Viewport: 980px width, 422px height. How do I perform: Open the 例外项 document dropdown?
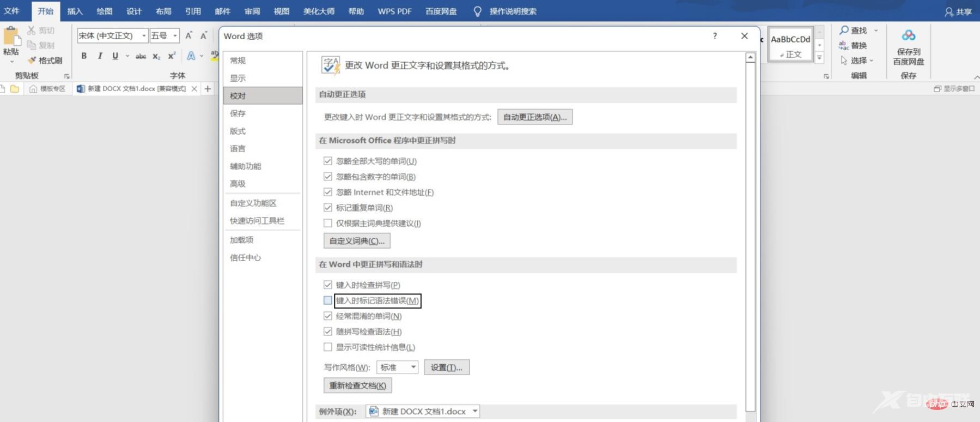click(474, 411)
